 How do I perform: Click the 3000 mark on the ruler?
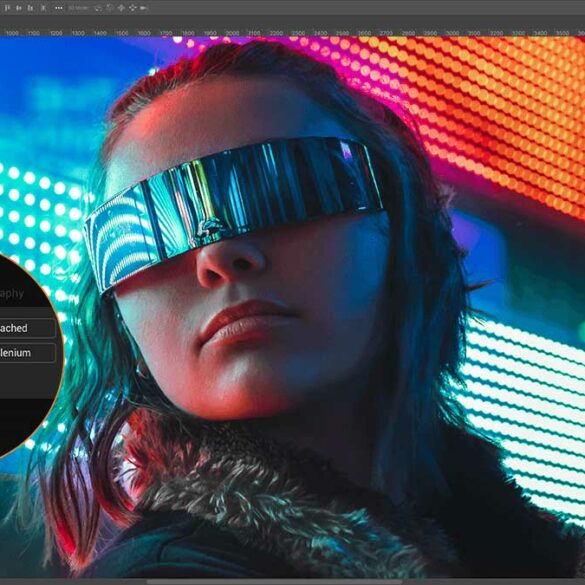[453, 33]
